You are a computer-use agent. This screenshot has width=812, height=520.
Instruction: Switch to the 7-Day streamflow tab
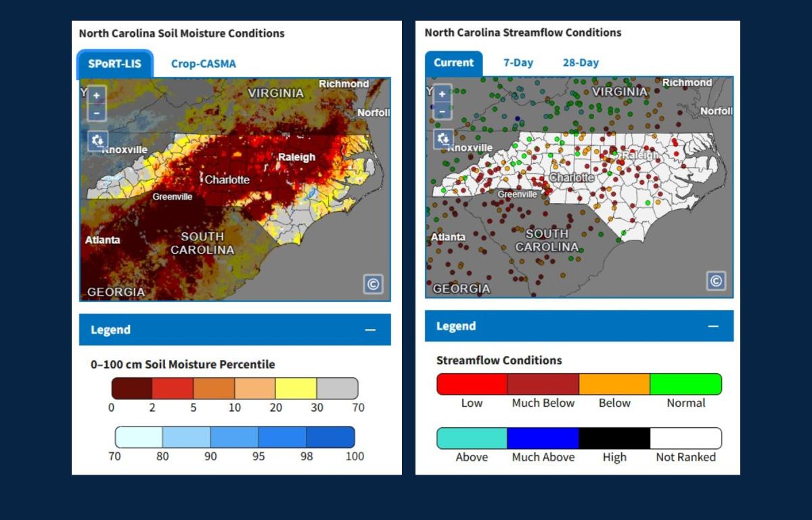(516, 62)
